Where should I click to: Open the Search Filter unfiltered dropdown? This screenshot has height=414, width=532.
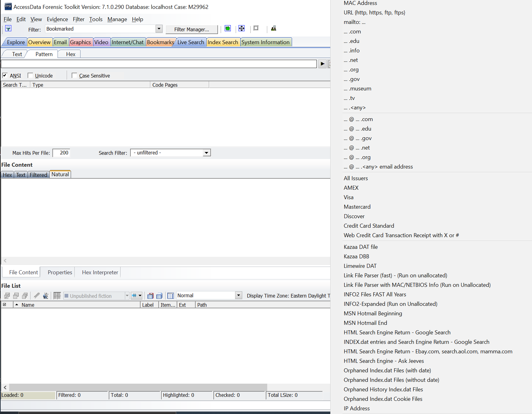[x=207, y=153]
